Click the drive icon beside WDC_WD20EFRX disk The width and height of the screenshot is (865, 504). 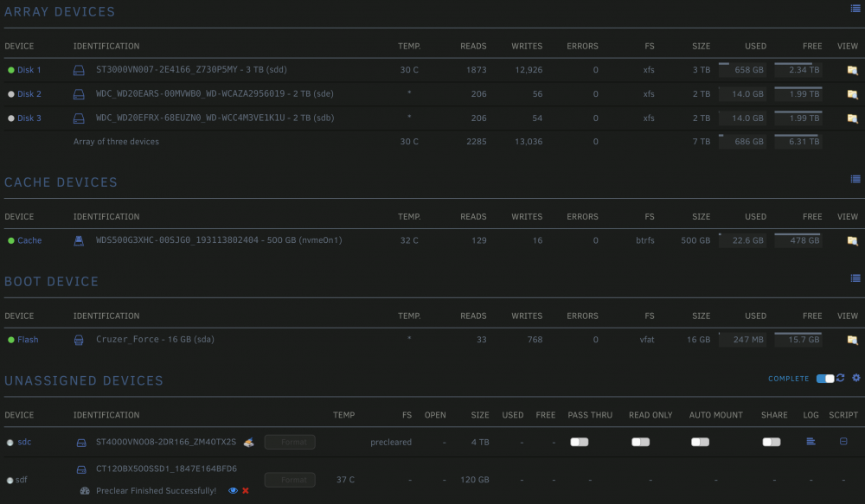pyautogui.click(x=79, y=118)
